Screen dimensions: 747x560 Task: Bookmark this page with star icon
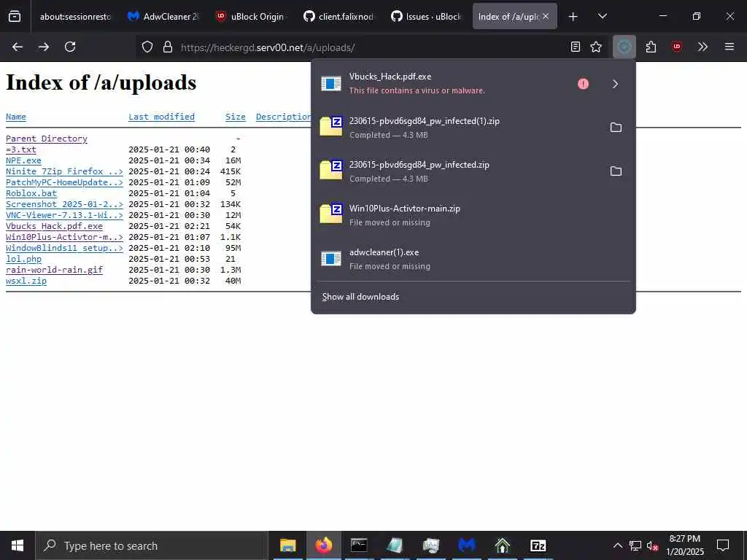click(x=596, y=47)
